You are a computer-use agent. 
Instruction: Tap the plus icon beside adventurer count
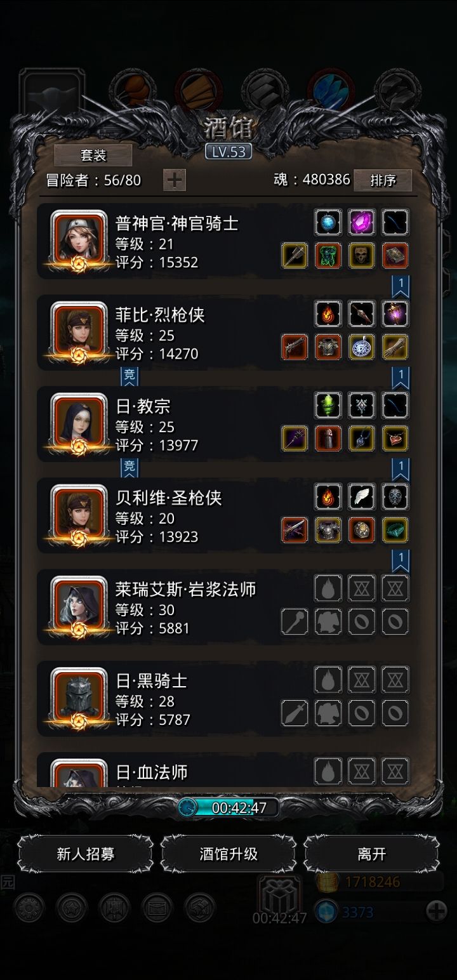click(x=174, y=180)
